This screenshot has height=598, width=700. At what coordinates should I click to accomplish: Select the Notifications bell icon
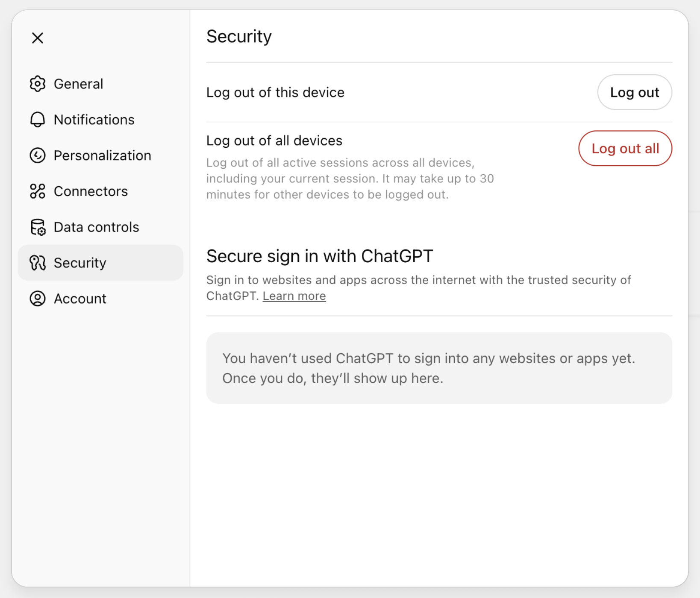(x=38, y=120)
